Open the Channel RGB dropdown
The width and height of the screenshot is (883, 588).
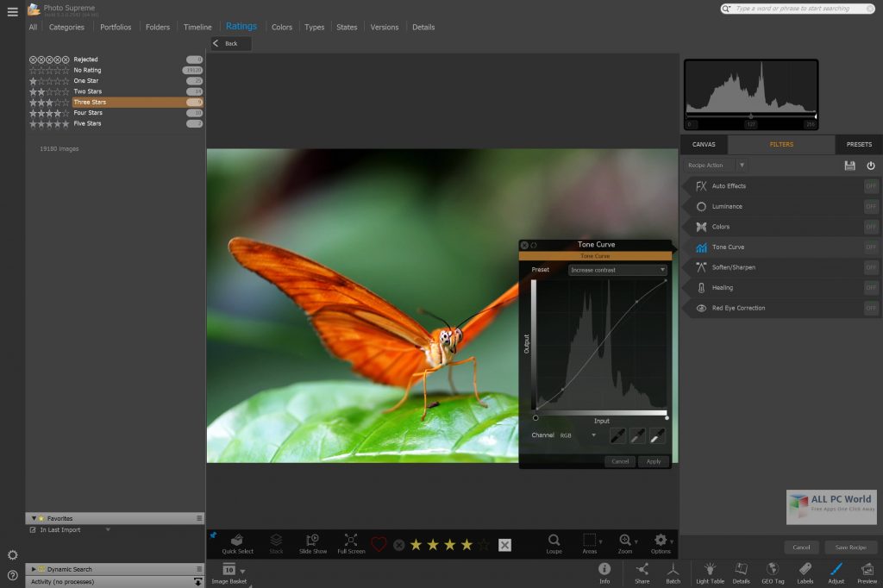(x=579, y=435)
